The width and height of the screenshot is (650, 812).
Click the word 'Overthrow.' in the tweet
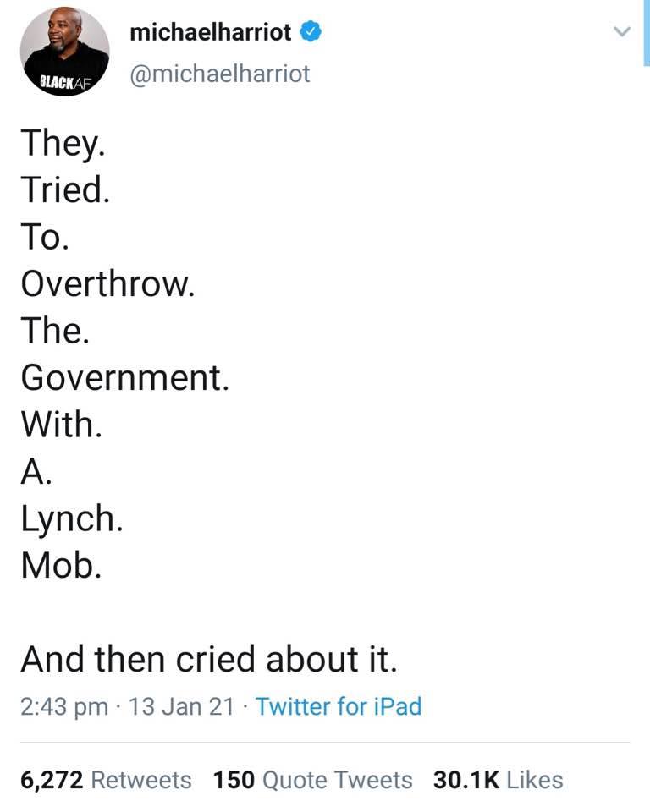coord(108,284)
